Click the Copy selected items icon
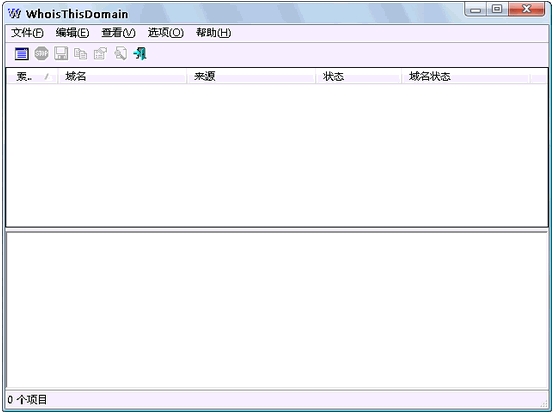This screenshot has width=555, height=414. coord(81,54)
